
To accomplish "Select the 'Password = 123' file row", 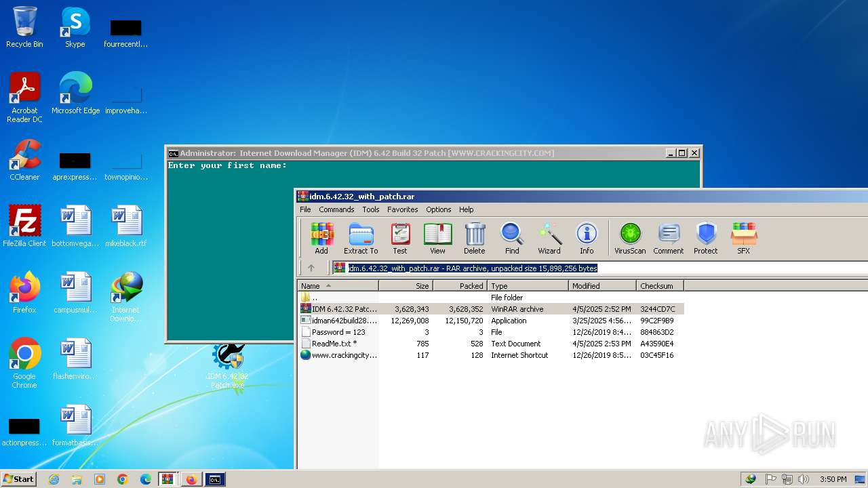I will pos(491,332).
